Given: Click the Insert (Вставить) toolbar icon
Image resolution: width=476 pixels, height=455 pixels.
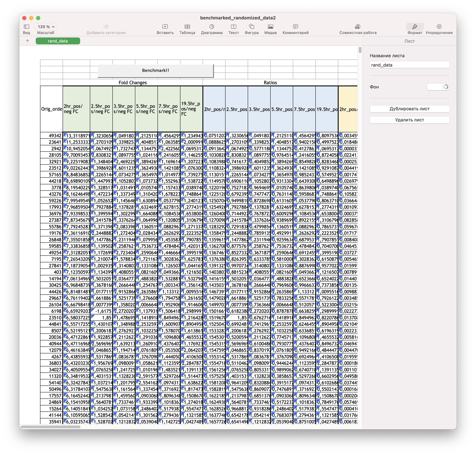Looking at the screenshot, I should (x=165, y=27).
